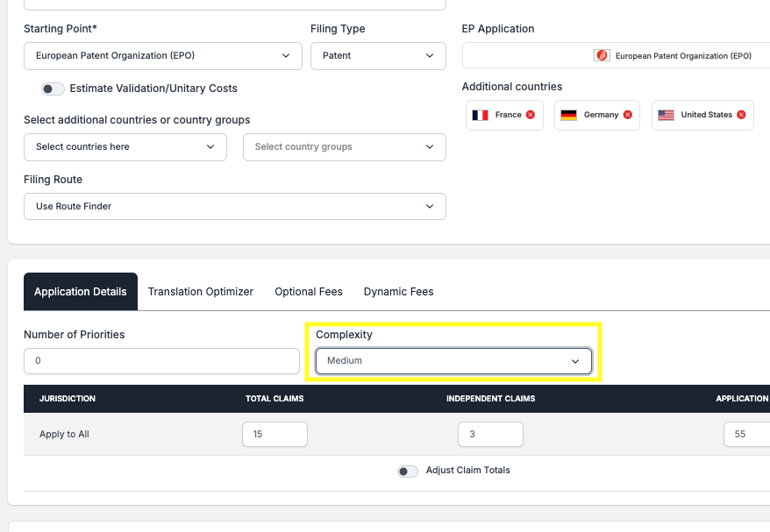Screen dimensions: 770x532
Task: Switch to the Translation Optimizer tab
Action: 201,292
